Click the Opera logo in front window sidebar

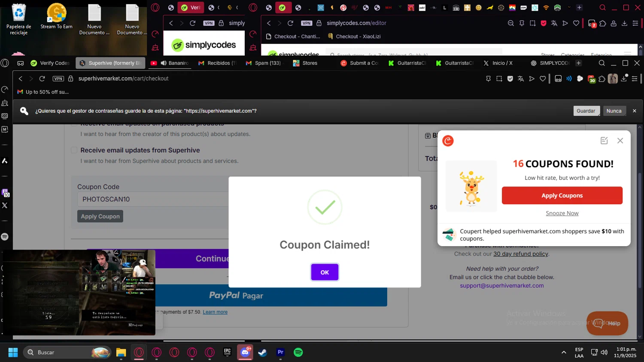5,63
